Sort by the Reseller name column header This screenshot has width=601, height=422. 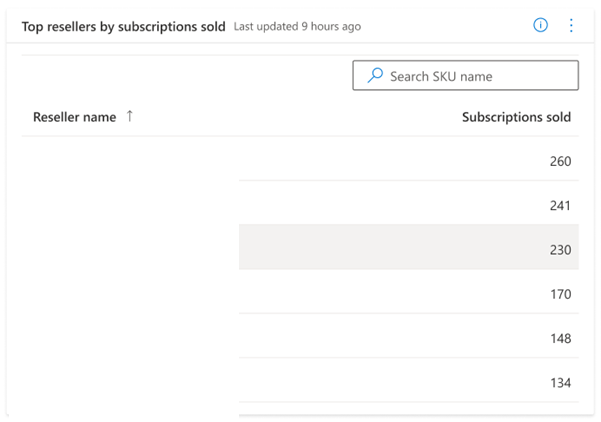coord(74,117)
